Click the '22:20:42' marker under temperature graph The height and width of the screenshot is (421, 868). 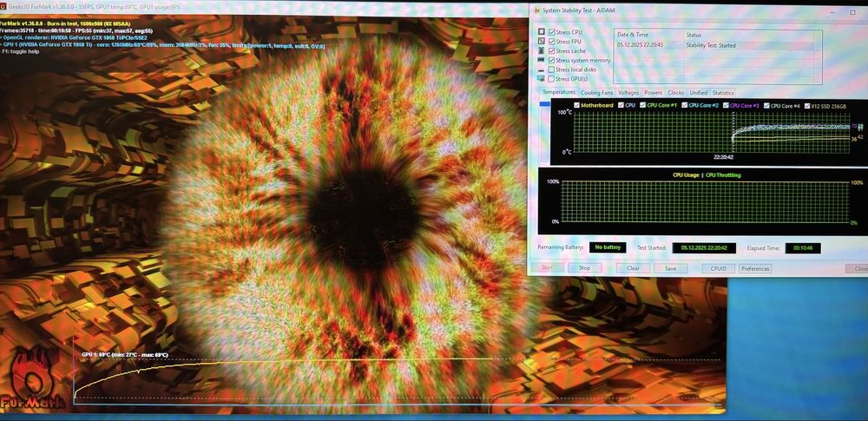tap(723, 157)
